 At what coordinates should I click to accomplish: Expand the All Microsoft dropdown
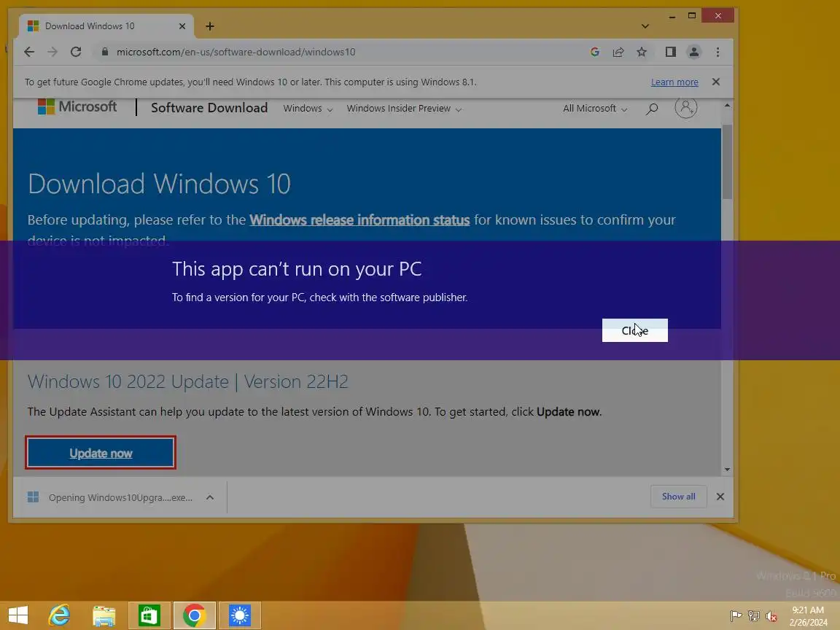pyautogui.click(x=595, y=108)
